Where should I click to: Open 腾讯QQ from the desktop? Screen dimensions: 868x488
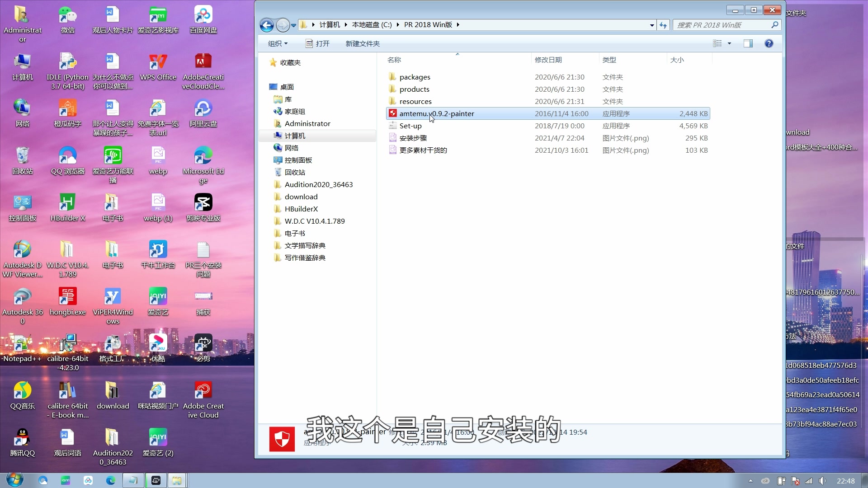pyautogui.click(x=22, y=438)
